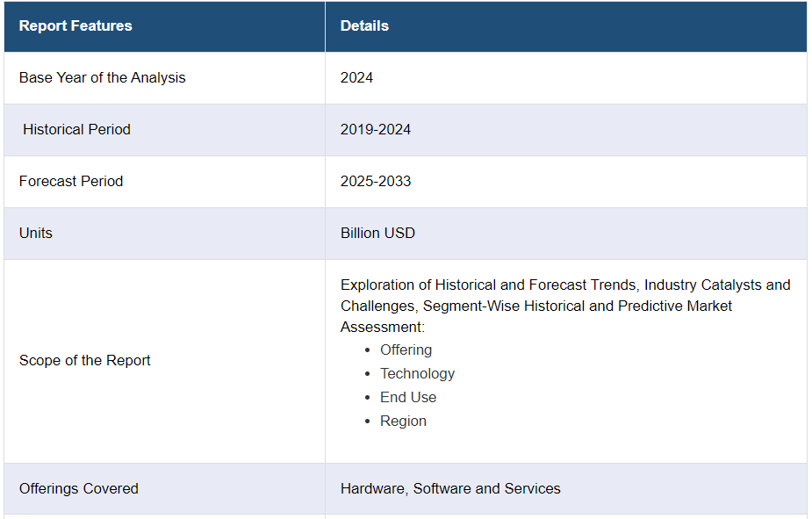The width and height of the screenshot is (812, 519).
Task: Click the word Services in offerings details
Action: click(x=532, y=488)
